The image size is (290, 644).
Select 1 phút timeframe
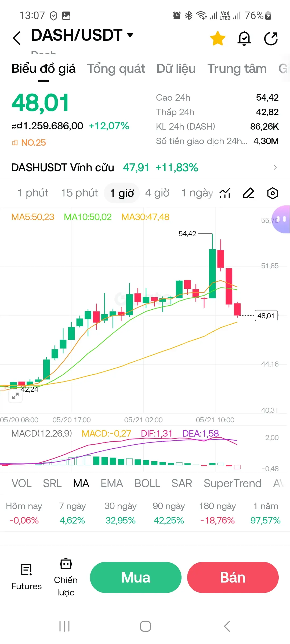click(33, 193)
